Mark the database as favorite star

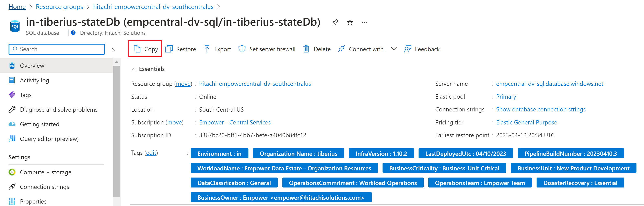350,22
